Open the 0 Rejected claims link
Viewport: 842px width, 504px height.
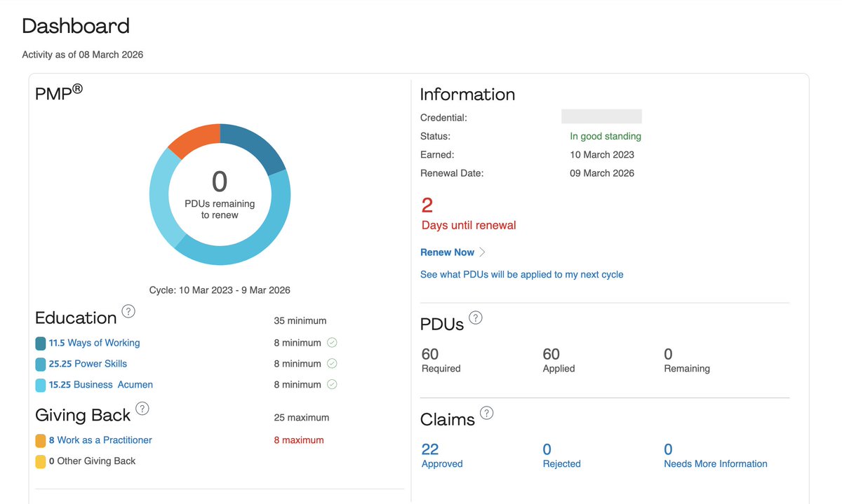pyautogui.click(x=561, y=456)
